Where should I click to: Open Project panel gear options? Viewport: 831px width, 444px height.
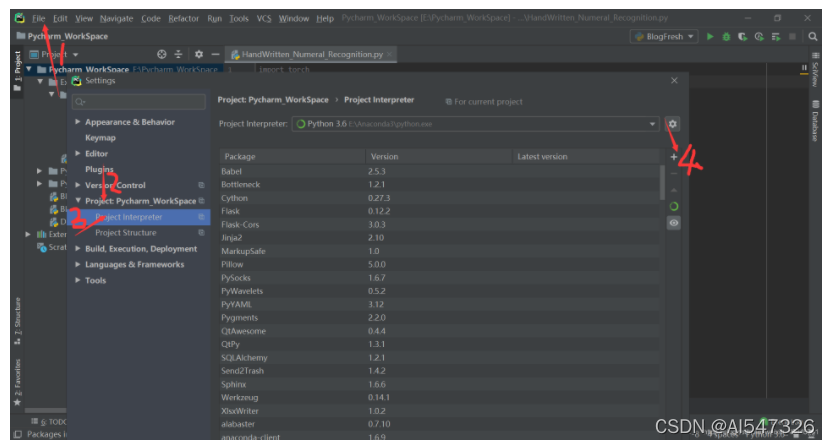pyautogui.click(x=199, y=55)
